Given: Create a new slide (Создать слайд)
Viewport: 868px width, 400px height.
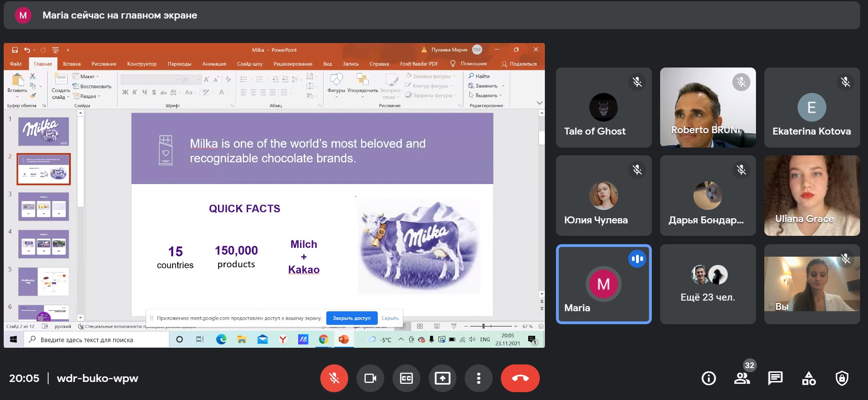Looking at the screenshot, I should [x=61, y=86].
